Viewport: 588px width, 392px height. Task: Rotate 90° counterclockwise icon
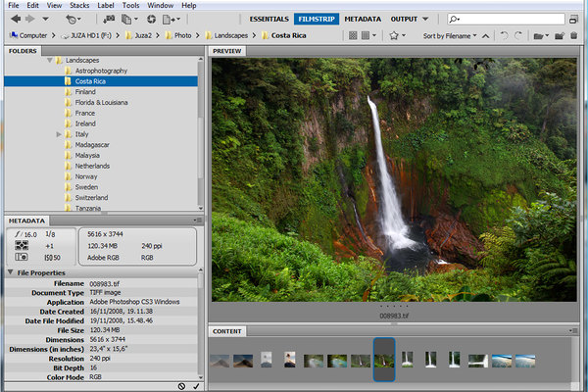(504, 35)
